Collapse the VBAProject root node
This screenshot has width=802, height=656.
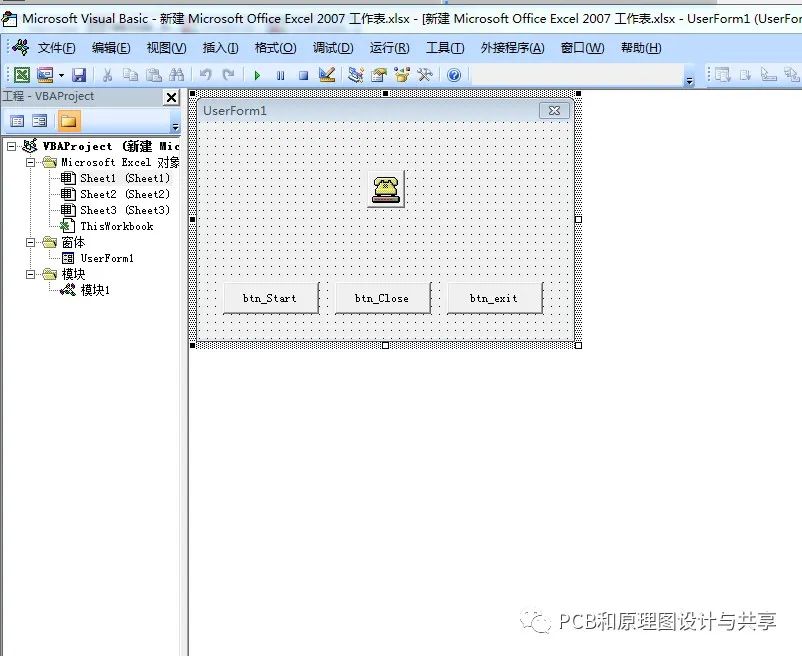coord(11,146)
